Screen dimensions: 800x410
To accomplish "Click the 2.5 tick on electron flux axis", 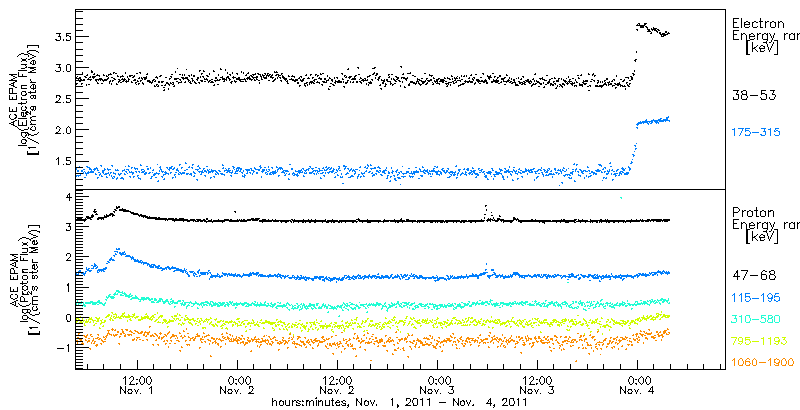I will 61,98.
